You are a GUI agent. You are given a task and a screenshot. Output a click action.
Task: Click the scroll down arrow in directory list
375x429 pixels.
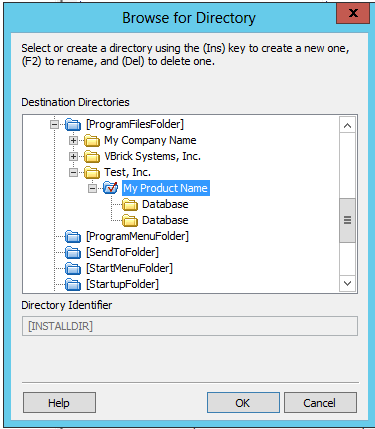(x=347, y=283)
